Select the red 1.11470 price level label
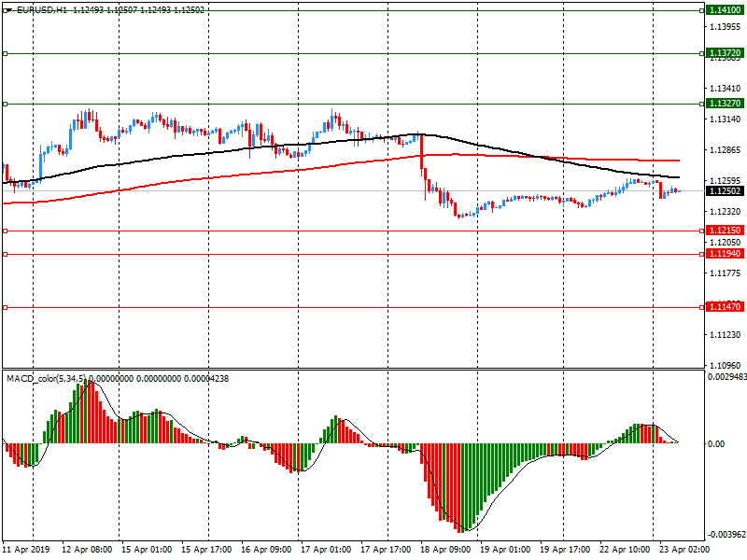 (x=725, y=306)
